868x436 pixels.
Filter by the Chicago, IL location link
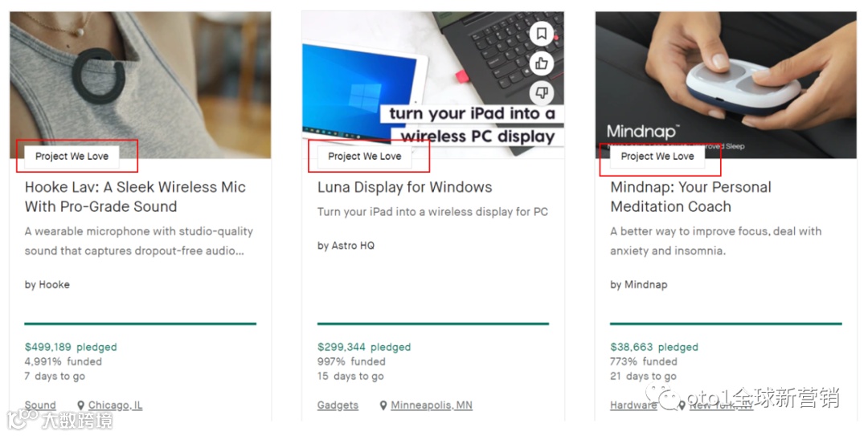click(115, 405)
